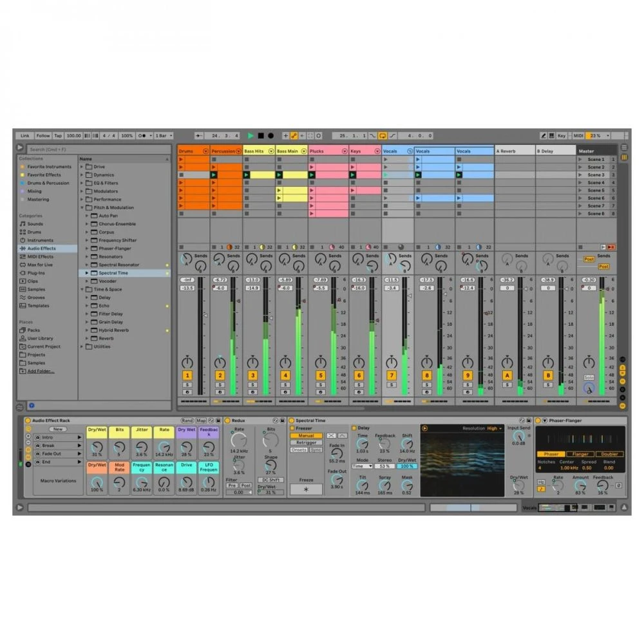This screenshot has height=644, width=644.
Task: Solo track 3 with its S button
Action: 252,384
